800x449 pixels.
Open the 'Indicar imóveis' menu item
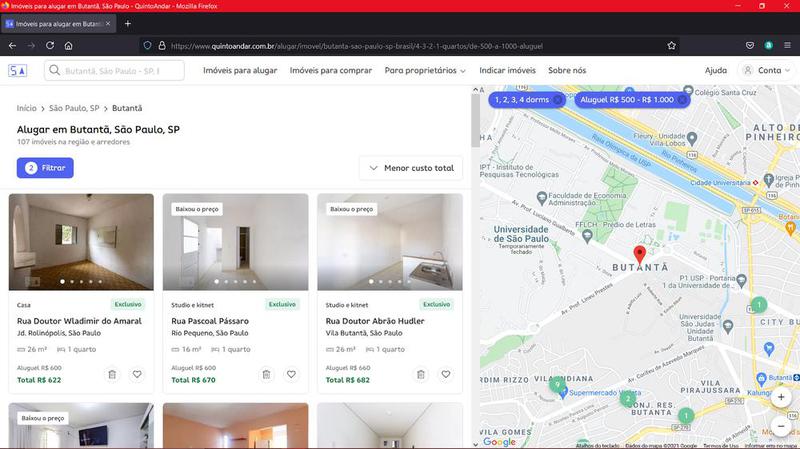507,70
